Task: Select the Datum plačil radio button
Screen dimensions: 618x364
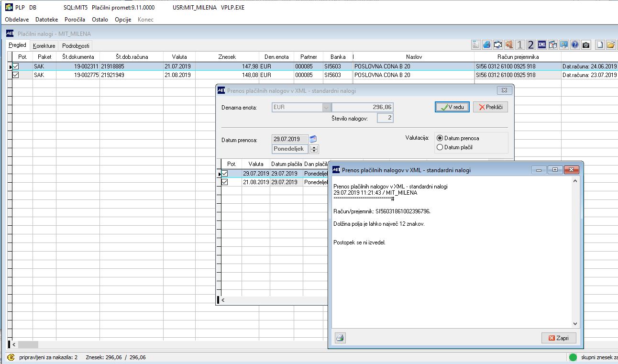Action: click(x=440, y=147)
